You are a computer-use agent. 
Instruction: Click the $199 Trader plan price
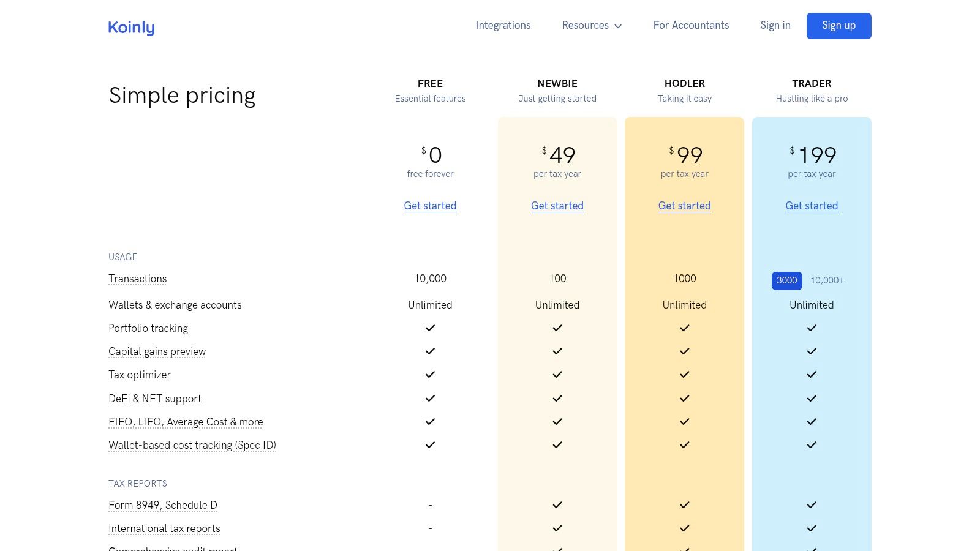(x=812, y=155)
